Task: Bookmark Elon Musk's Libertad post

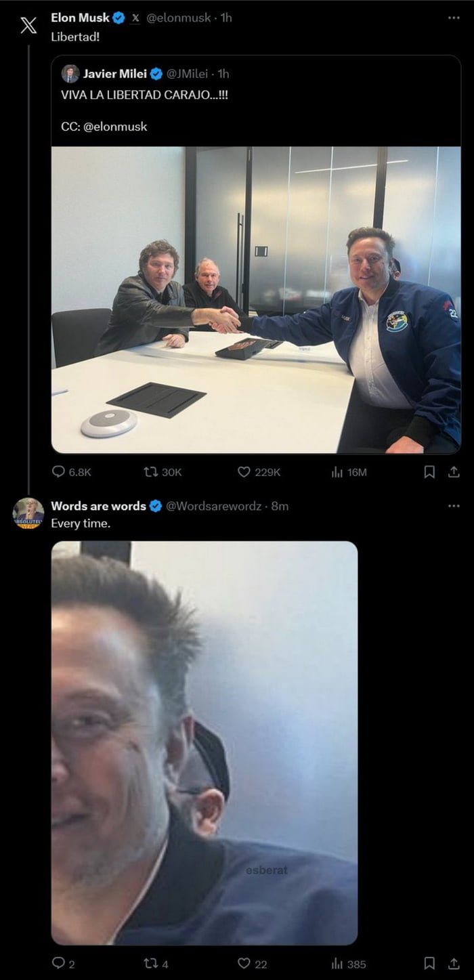Action: pyautogui.click(x=429, y=472)
